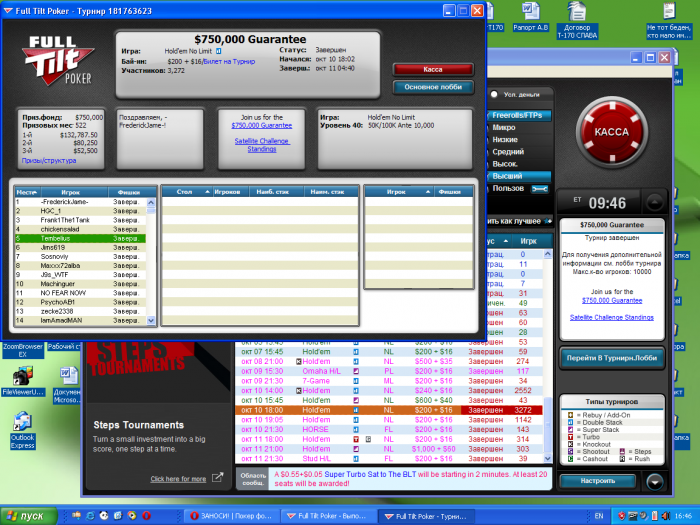Click the Наим. стэк column header
Viewport: 700px width, 525px height.
[330, 192]
